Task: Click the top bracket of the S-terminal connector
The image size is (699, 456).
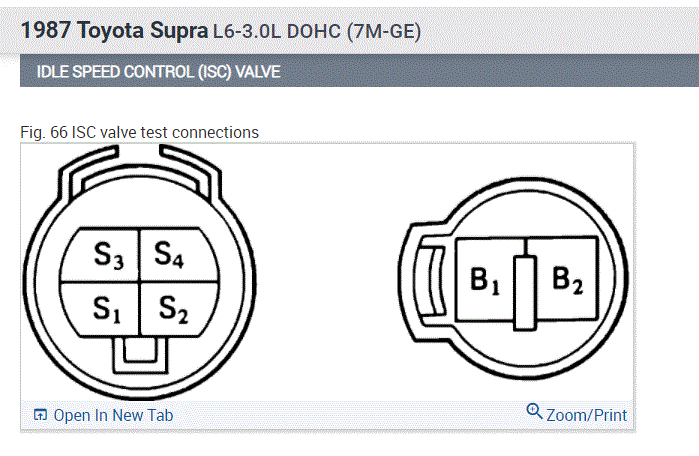Action: (x=137, y=172)
